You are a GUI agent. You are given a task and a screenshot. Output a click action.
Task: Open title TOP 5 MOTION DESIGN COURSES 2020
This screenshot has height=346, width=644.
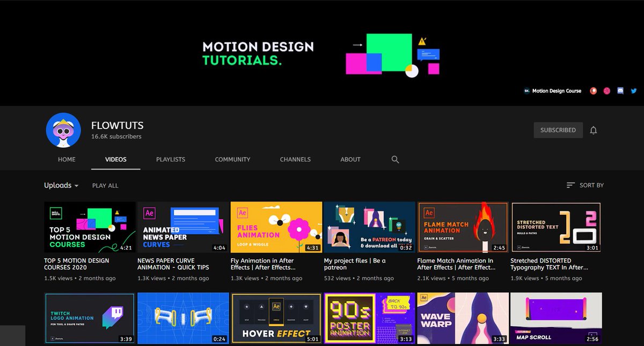(x=76, y=264)
